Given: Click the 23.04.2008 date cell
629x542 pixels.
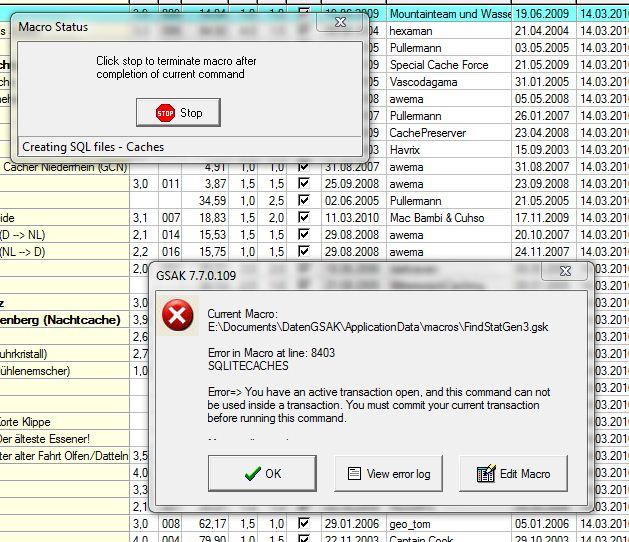Looking at the screenshot, I should 544,133.
